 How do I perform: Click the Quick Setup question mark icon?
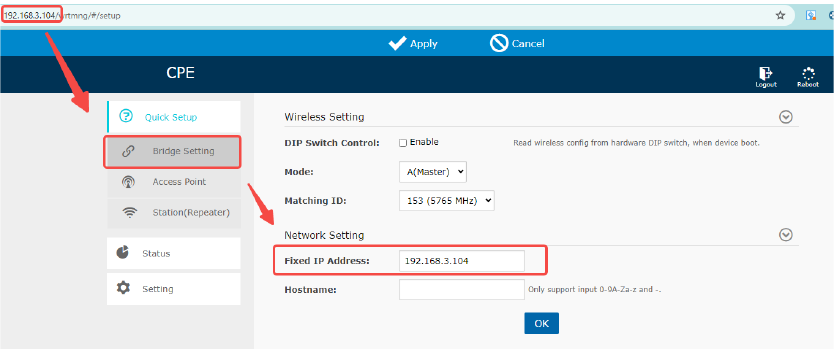click(x=126, y=116)
